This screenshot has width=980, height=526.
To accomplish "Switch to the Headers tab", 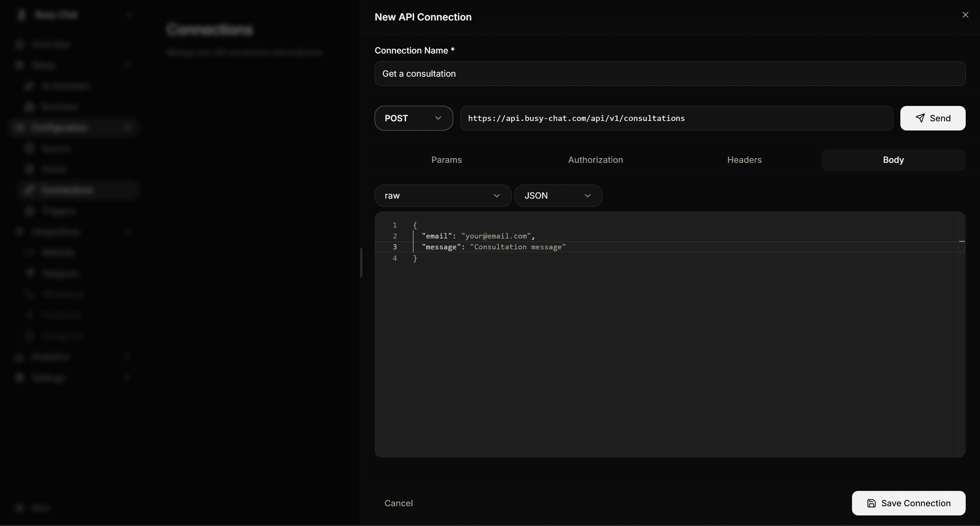I will (x=744, y=160).
